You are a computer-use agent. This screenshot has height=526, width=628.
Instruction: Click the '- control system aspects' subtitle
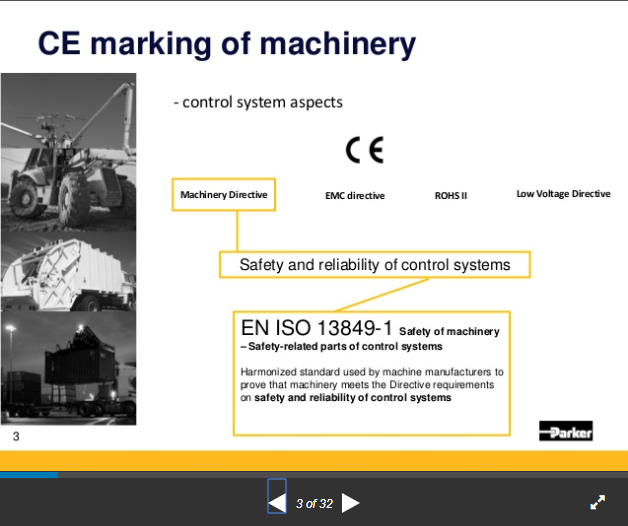click(x=258, y=102)
